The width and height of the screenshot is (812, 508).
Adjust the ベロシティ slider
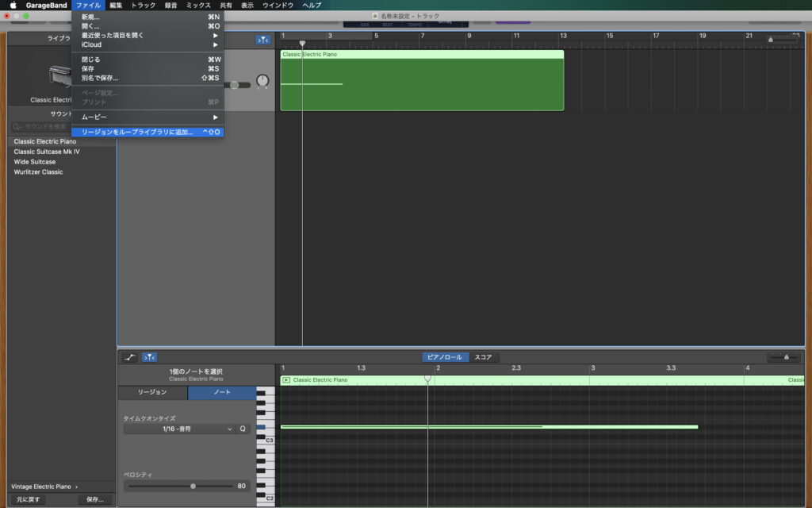coord(193,487)
